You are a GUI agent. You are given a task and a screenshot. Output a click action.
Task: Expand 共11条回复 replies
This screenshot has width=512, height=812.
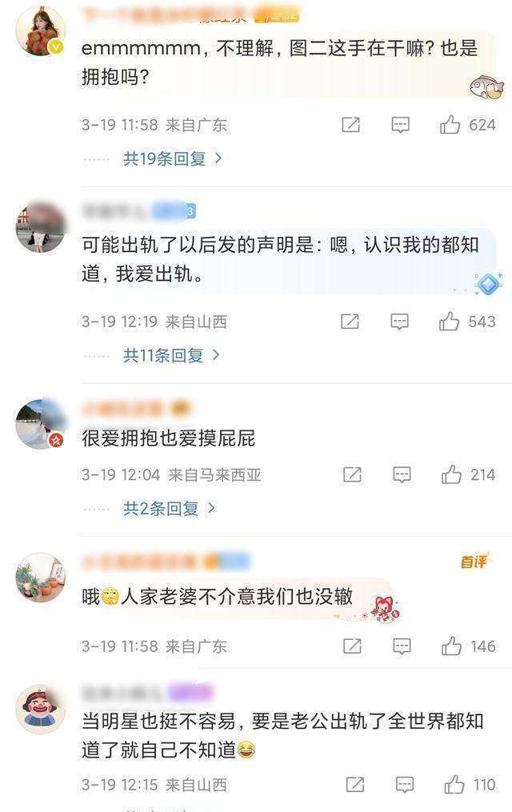[171, 355]
